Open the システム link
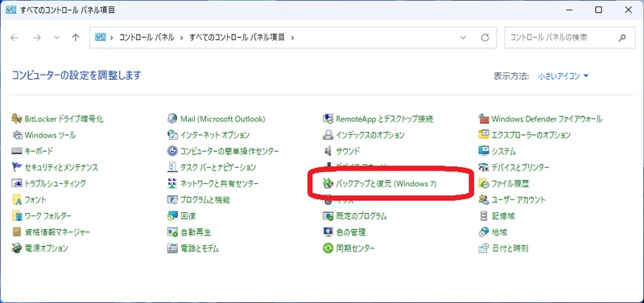The image size is (644, 303). pyautogui.click(x=504, y=151)
